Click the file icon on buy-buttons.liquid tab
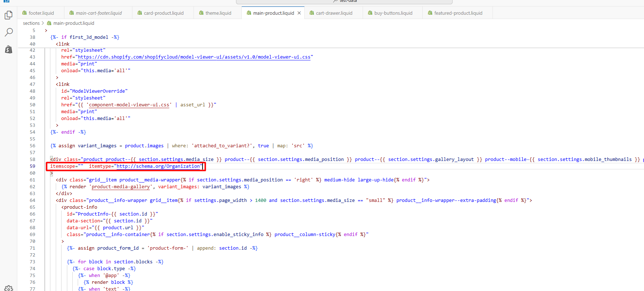The image size is (644, 291). coord(370,13)
